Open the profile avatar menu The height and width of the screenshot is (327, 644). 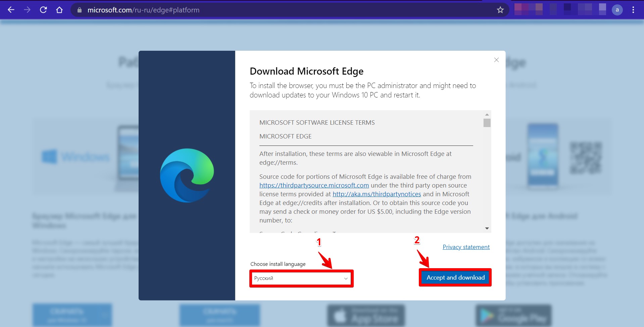click(617, 10)
